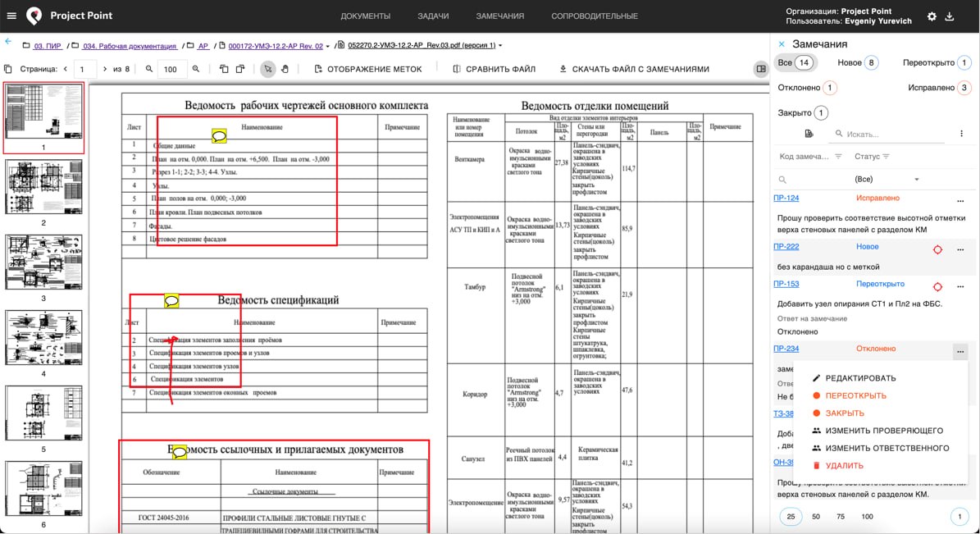Viewport: 980px width, 534px height.
Task: Click the folder icon before 03. ПИР
Action: (26, 46)
